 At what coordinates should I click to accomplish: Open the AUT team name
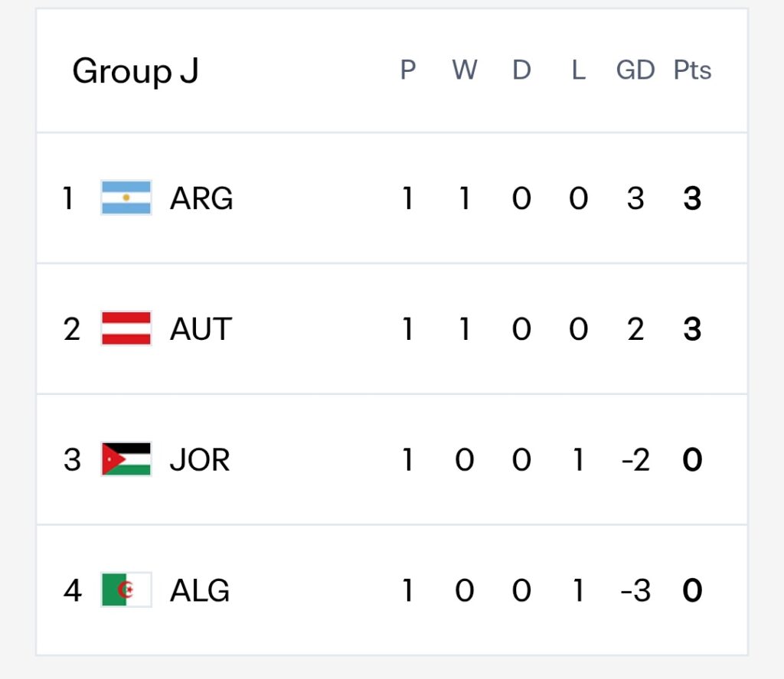click(201, 329)
